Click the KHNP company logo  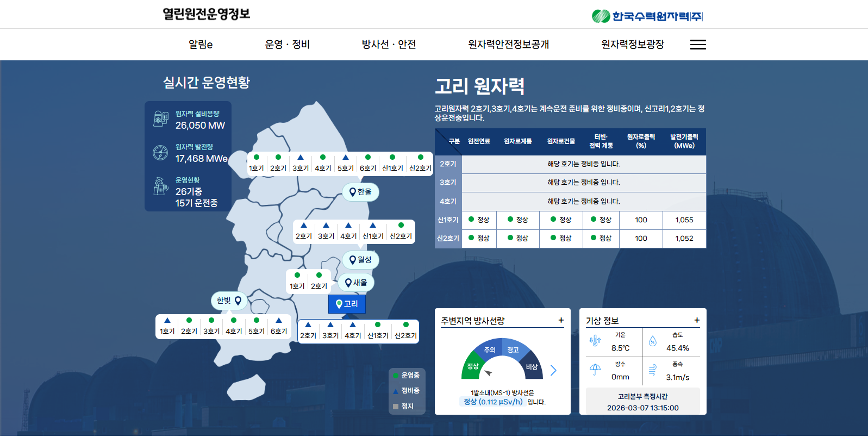647,16
